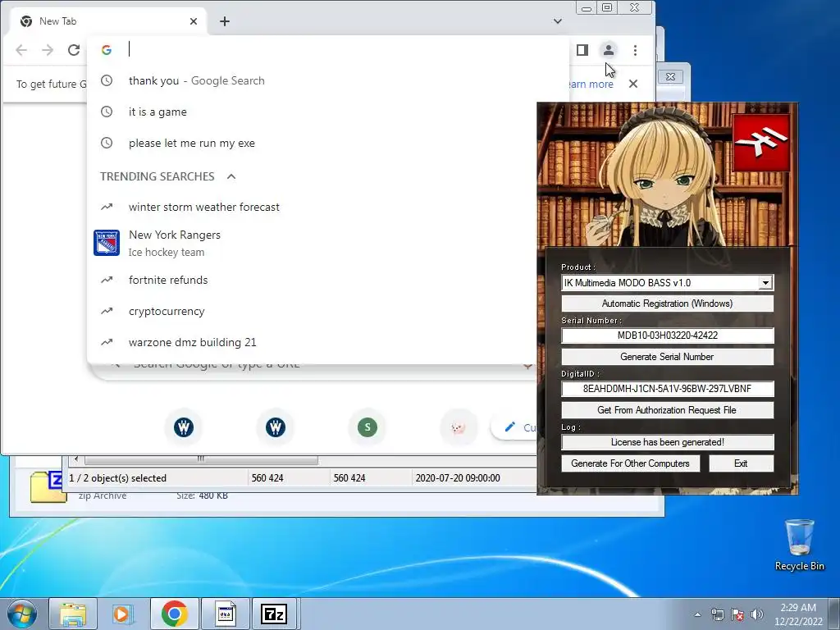Open the tab search chevron
The width and height of the screenshot is (840, 630).
tap(558, 21)
